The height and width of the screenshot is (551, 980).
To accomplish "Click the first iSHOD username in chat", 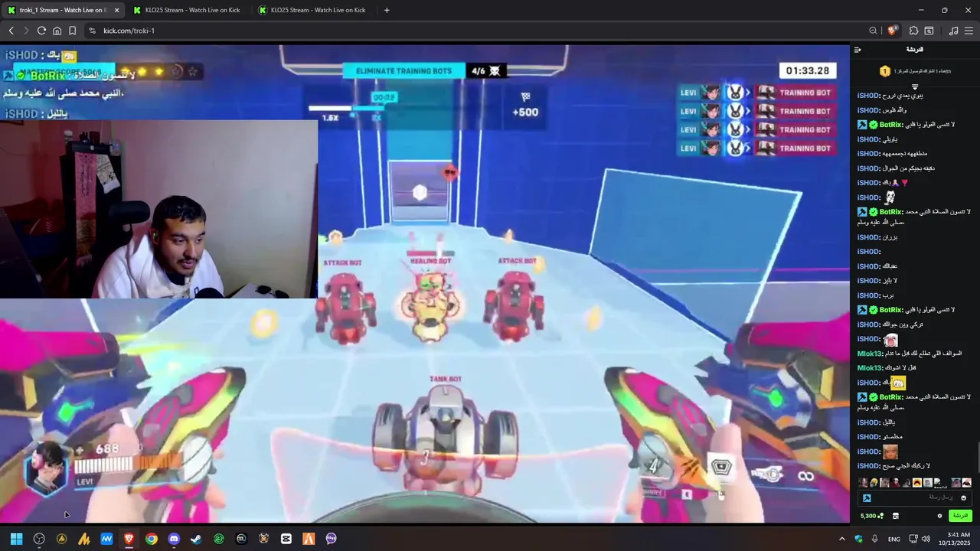I will [869, 96].
